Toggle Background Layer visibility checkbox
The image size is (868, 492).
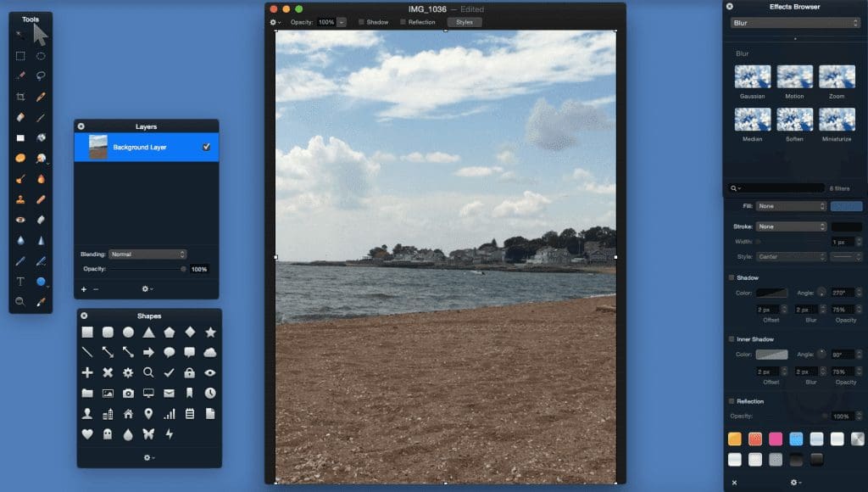click(x=206, y=147)
